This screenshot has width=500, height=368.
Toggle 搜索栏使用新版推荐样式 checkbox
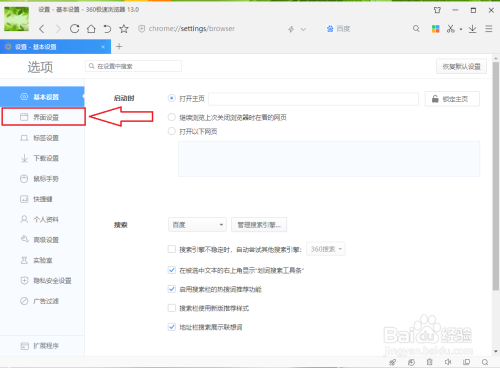[172, 308]
